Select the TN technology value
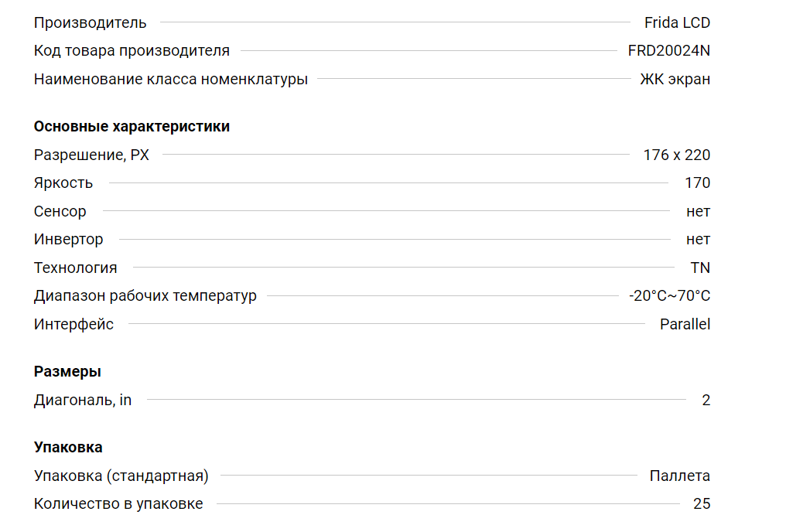 coord(700,268)
